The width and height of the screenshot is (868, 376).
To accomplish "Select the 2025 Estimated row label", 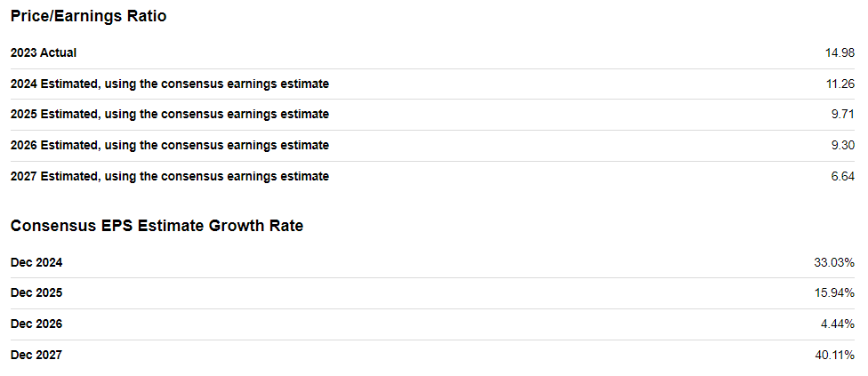I will (169, 114).
